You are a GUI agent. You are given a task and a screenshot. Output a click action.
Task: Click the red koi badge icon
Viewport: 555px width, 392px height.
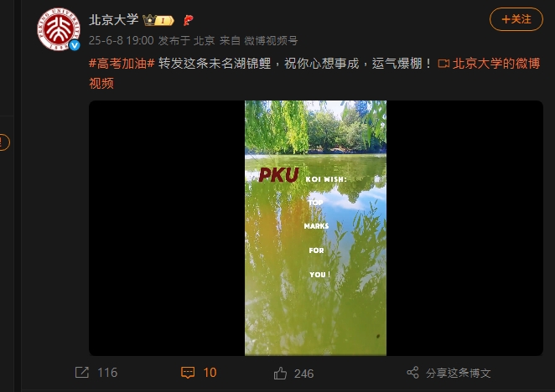click(189, 20)
